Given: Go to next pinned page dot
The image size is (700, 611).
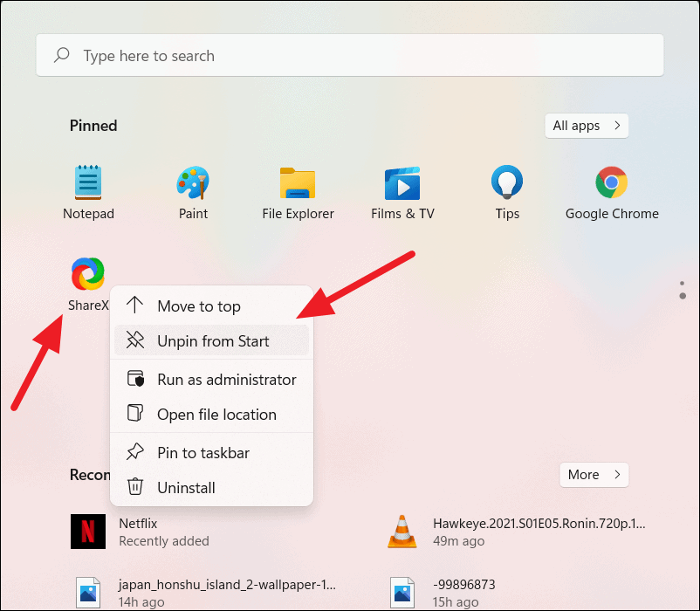Looking at the screenshot, I should 683,296.
